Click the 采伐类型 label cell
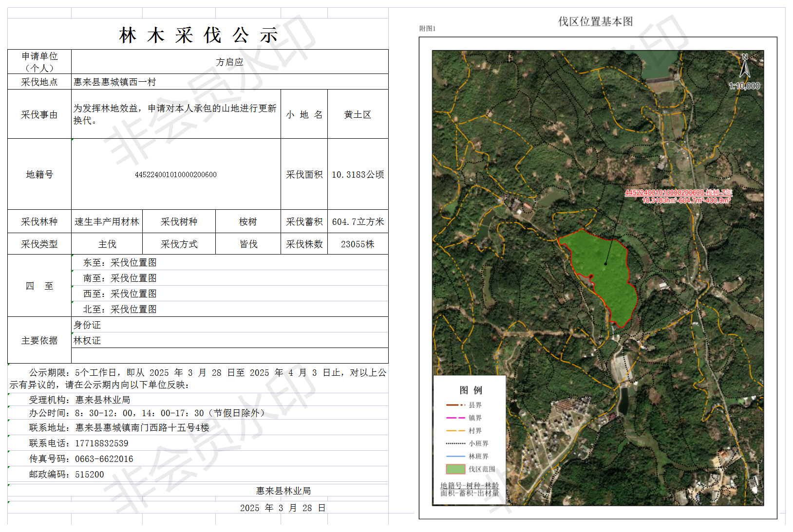 pyautogui.click(x=39, y=244)
